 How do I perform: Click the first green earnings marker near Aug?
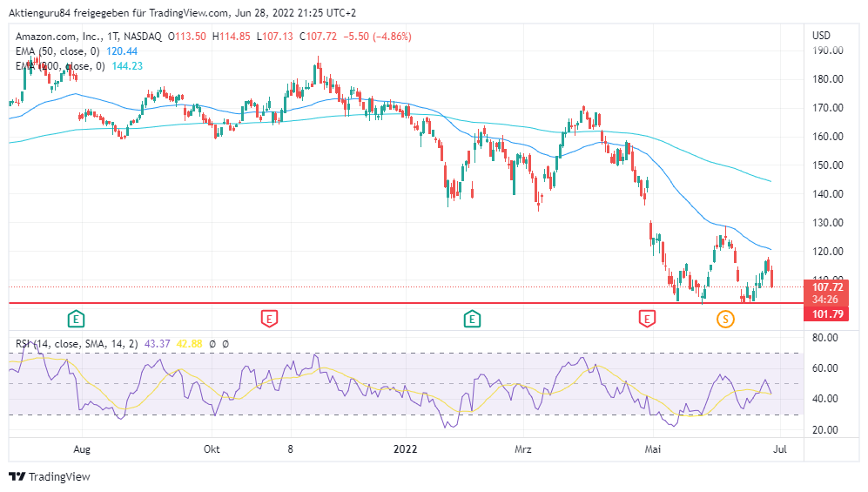(76, 319)
